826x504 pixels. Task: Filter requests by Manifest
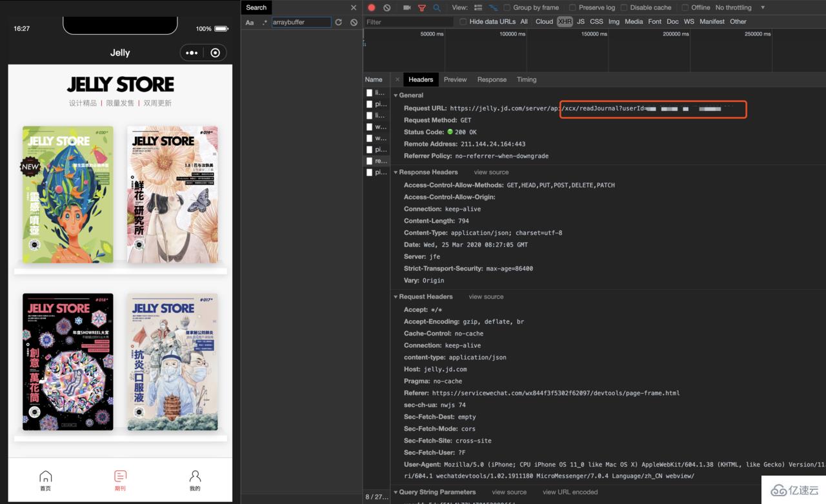[x=712, y=22]
